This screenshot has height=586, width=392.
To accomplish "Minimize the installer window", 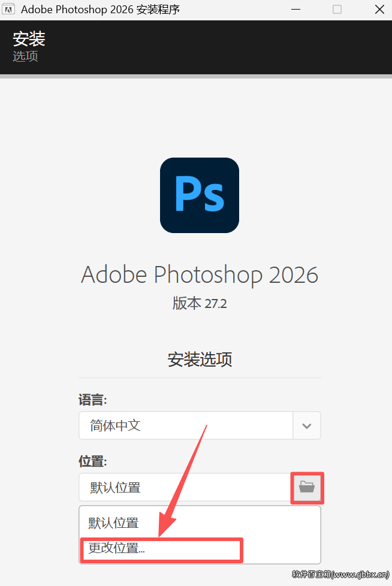I will coord(296,10).
